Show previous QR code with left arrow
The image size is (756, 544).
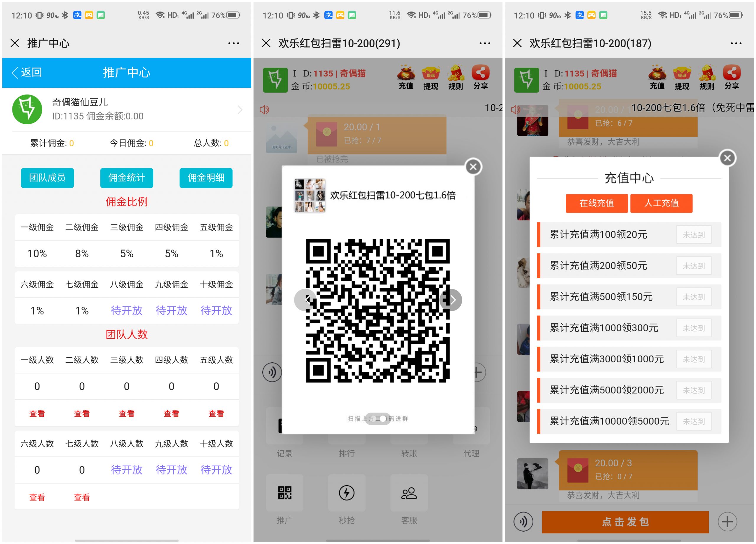point(305,300)
